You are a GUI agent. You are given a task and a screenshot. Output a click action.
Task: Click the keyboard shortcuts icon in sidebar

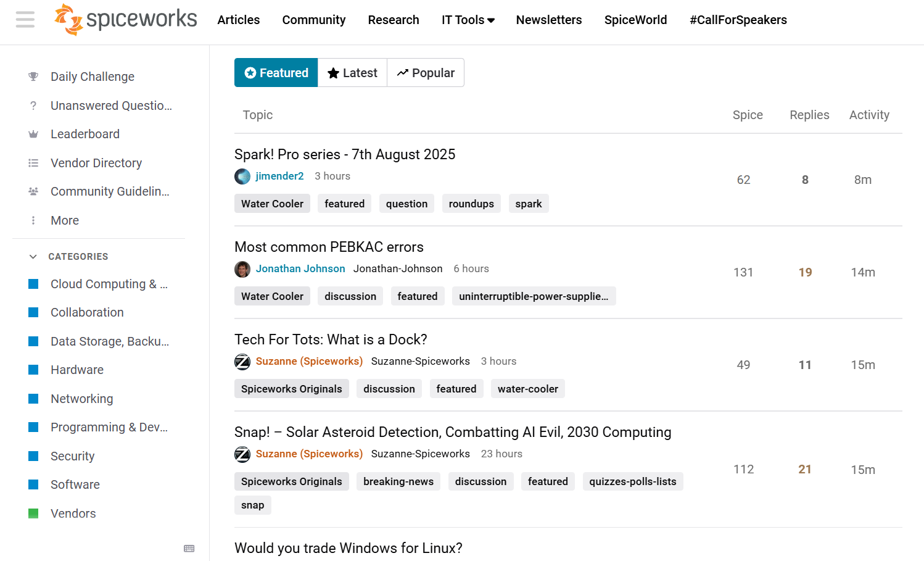(189, 548)
